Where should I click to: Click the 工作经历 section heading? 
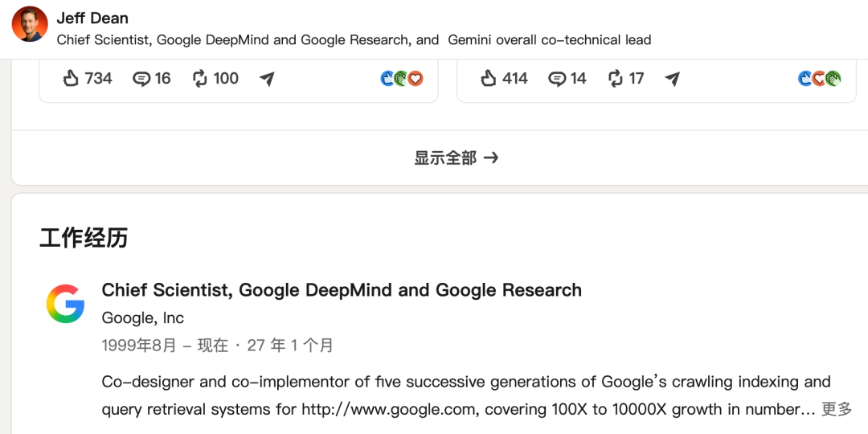click(x=84, y=237)
